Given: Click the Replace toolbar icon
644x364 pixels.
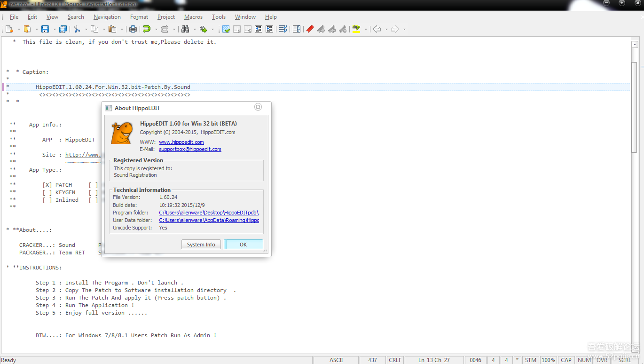Looking at the screenshot, I should [203, 29].
